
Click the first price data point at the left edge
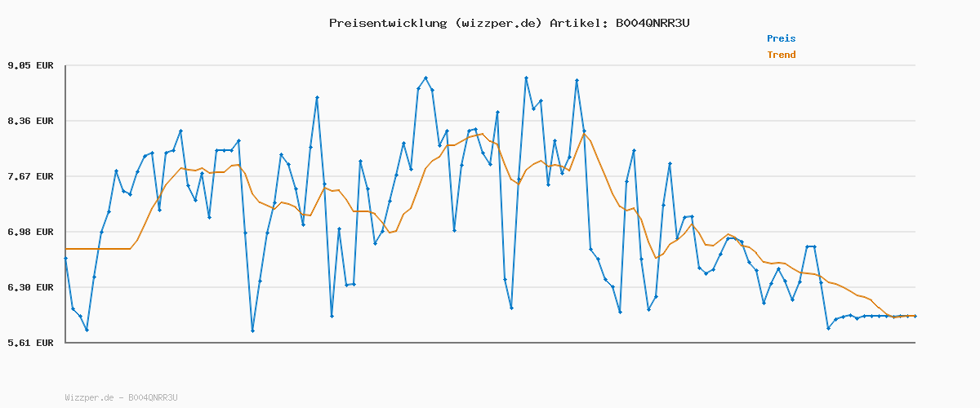click(x=65, y=258)
